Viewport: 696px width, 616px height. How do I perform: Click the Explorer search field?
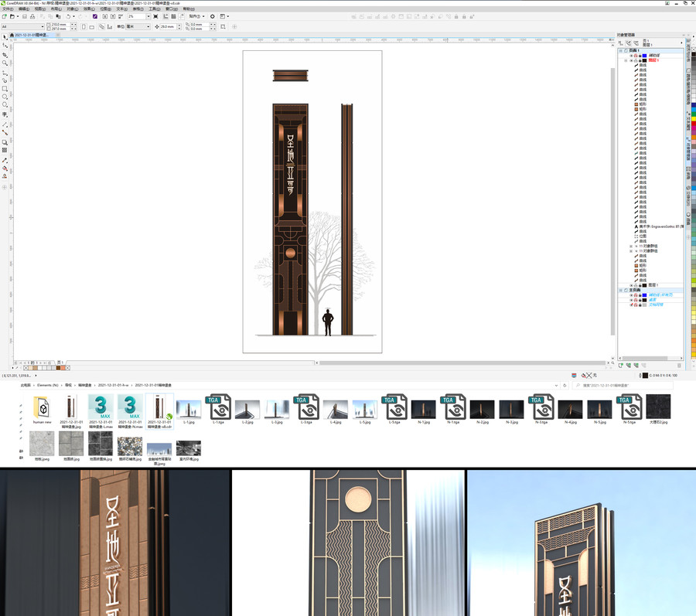(x=623, y=386)
